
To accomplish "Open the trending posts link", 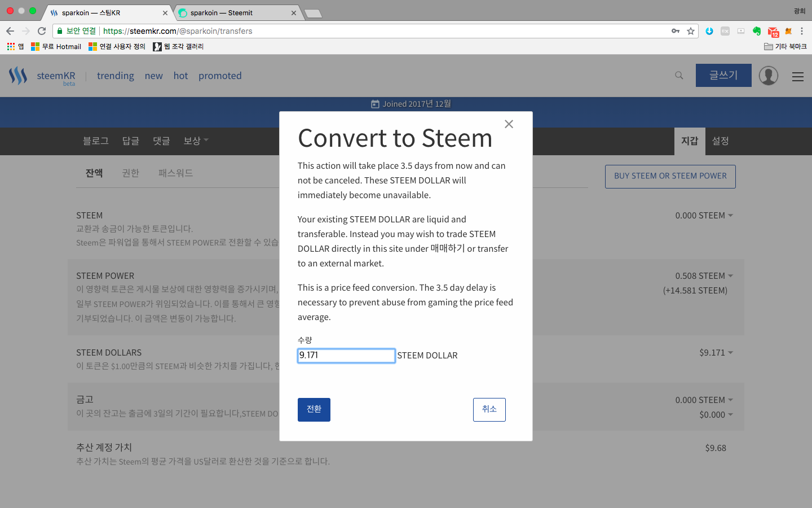I will coord(116,76).
